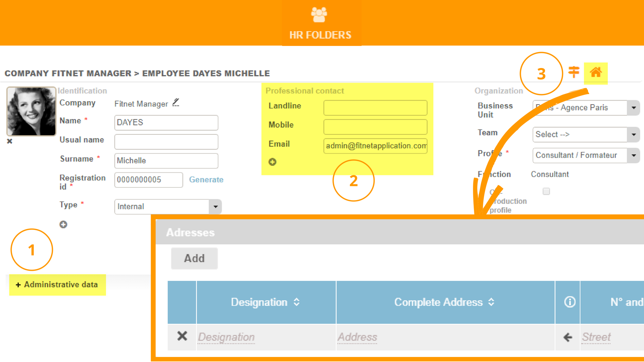Click left arrow icon before Street

coord(568,337)
